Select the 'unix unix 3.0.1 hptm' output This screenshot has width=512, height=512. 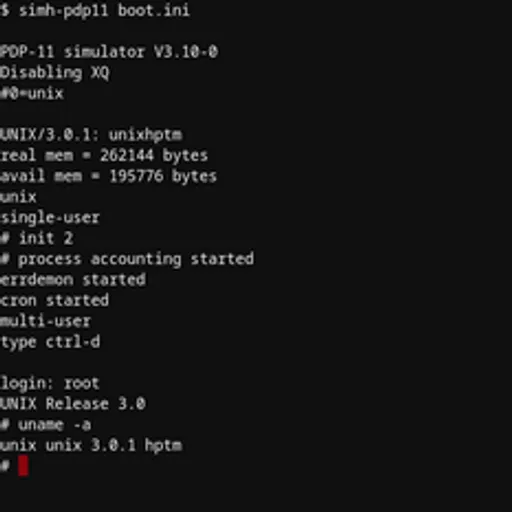[x=91, y=446]
